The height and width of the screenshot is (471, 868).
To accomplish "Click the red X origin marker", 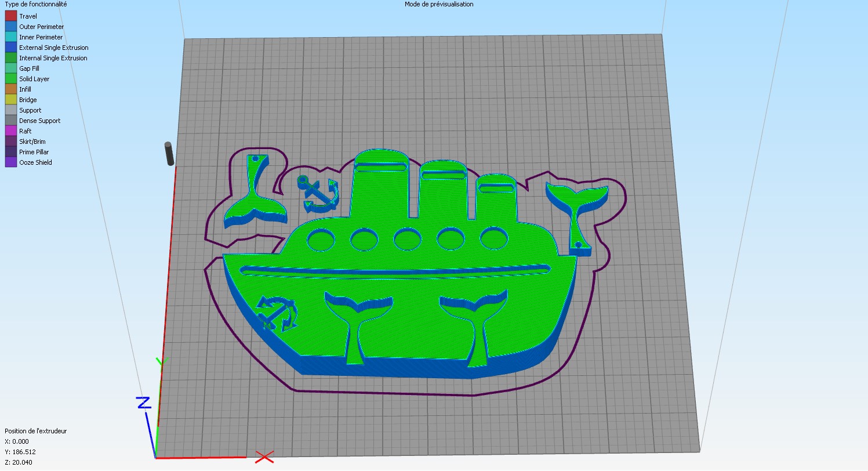I will [x=264, y=456].
